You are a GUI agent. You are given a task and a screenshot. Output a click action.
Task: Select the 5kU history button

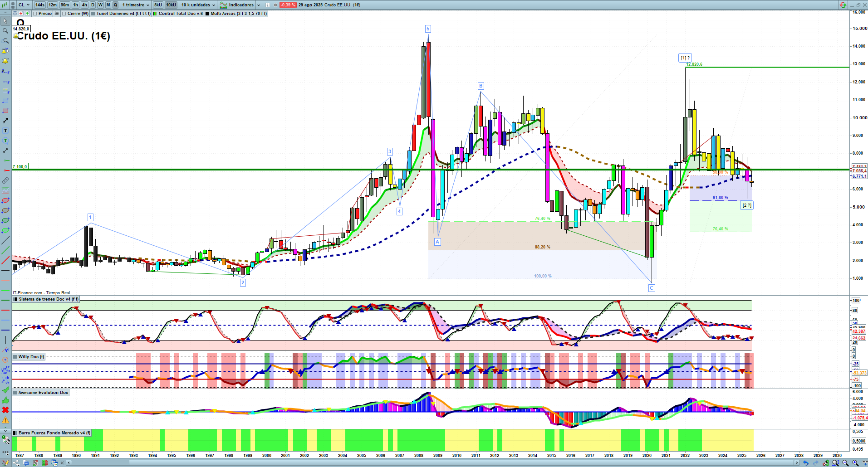tap(158, 5)
